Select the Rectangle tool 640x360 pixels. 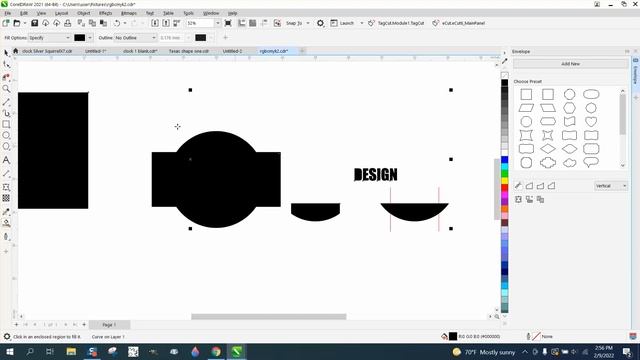tap(6, 124)
